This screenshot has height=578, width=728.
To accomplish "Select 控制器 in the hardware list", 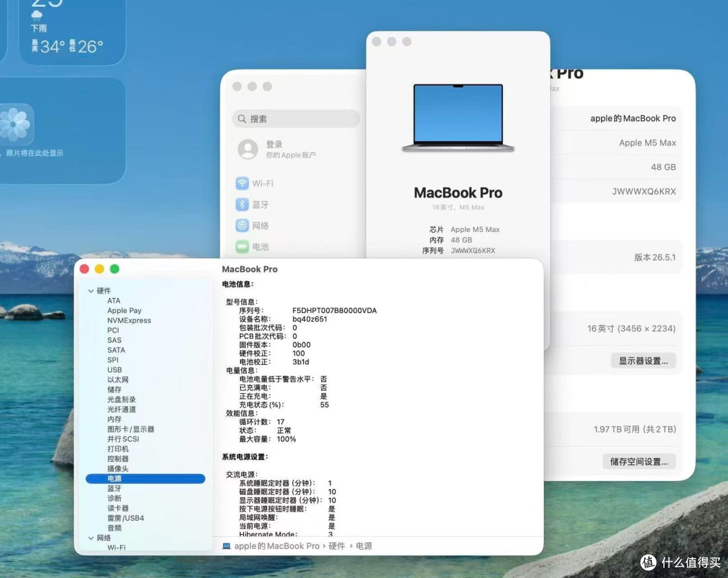I will coord(118,459).
